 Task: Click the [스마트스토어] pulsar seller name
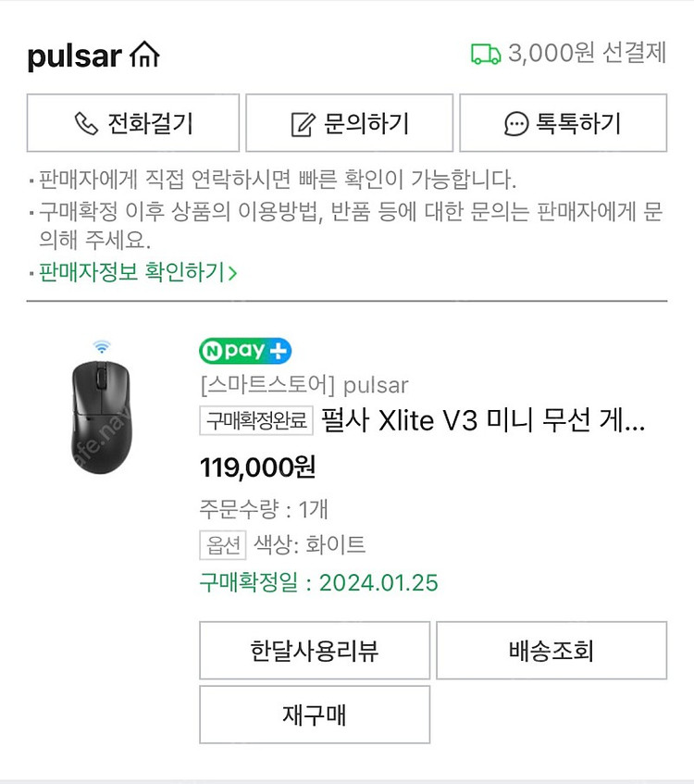(x=306, y=385)
